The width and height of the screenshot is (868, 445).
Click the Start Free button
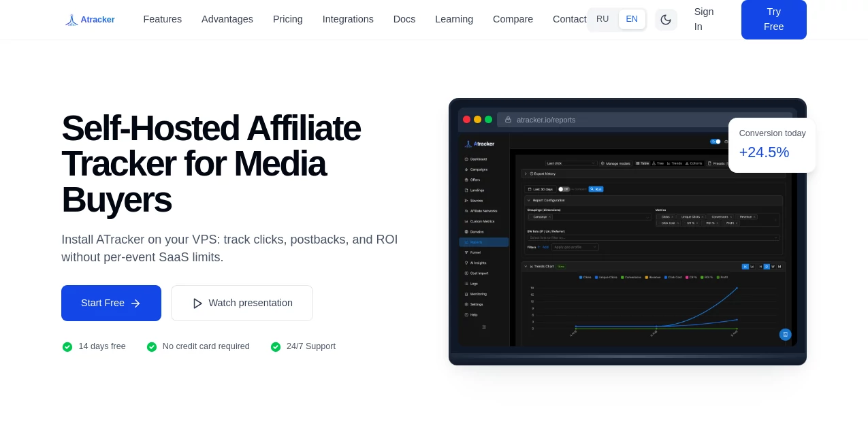click(x=111, y=303)
